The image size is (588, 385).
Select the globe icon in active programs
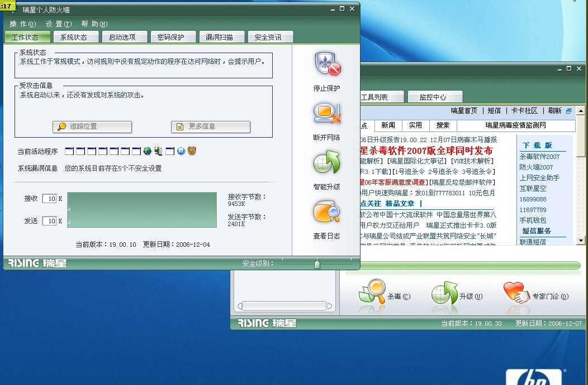[148, 151]
